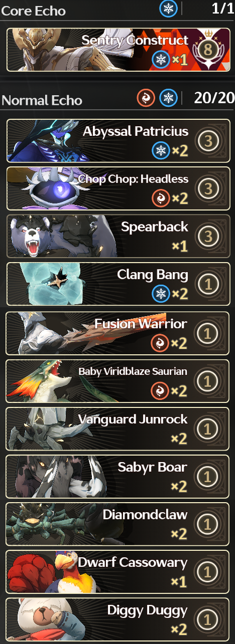
Task: Open the Sabyr Boar echo entry
Action: 118,476
